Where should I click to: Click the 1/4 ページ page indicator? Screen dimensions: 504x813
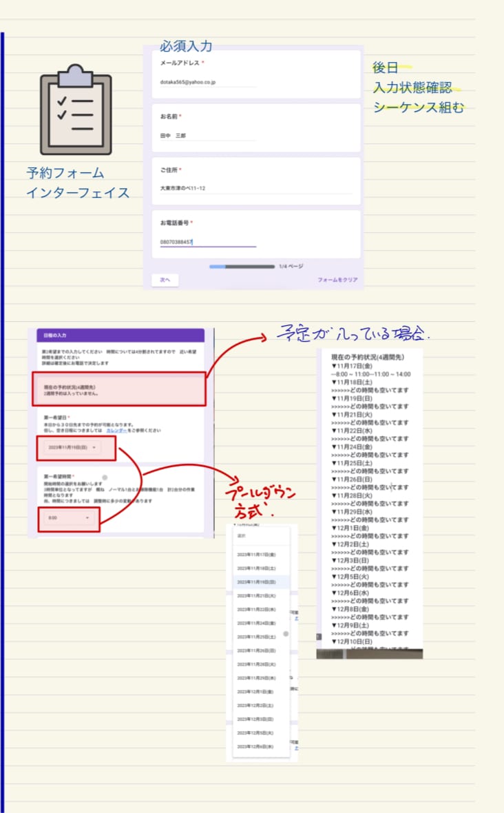click(291, 267)
